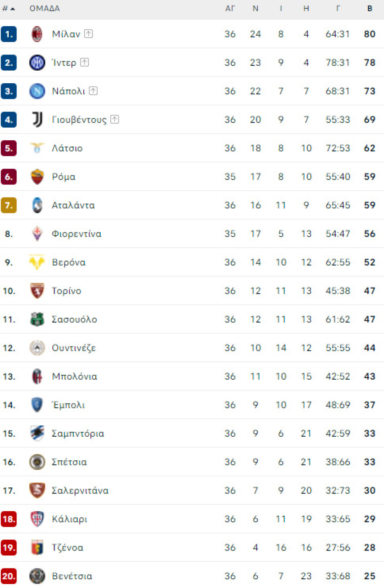The image size is (384, 588).
Task: Click the promotion arrow beside Γιουβέντους
Action: click(115, 119)
